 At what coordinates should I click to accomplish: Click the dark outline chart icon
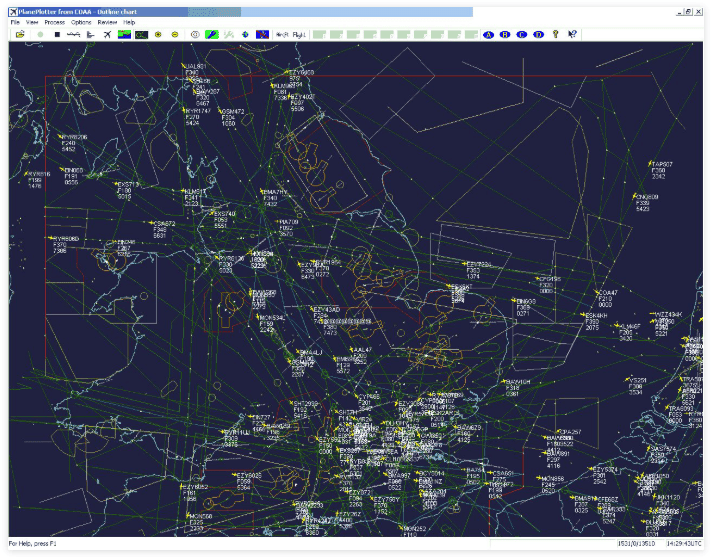pos(141,34)
